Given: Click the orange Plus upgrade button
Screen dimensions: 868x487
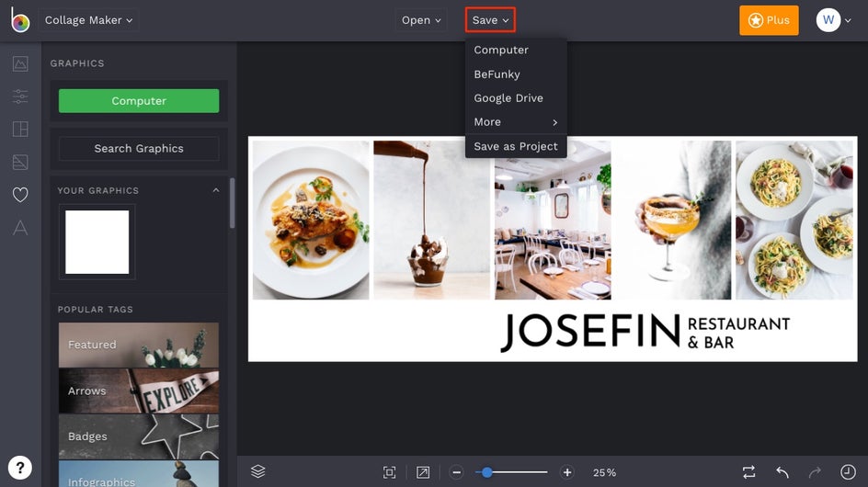Looking at the screenshot, I should coord(769,20).
